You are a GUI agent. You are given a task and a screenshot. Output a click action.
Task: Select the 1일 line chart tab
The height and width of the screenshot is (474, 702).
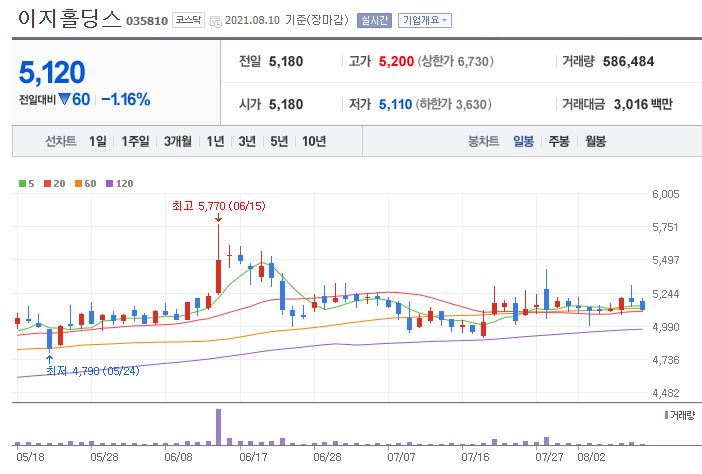[x=98, y=141]
